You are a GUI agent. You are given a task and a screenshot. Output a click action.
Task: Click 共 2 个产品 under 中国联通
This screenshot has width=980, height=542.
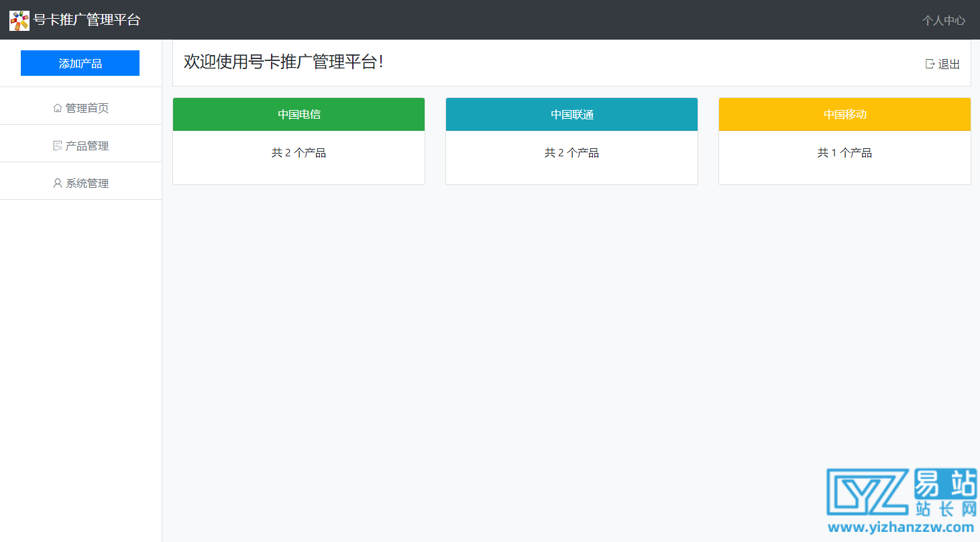coord(571,153)
